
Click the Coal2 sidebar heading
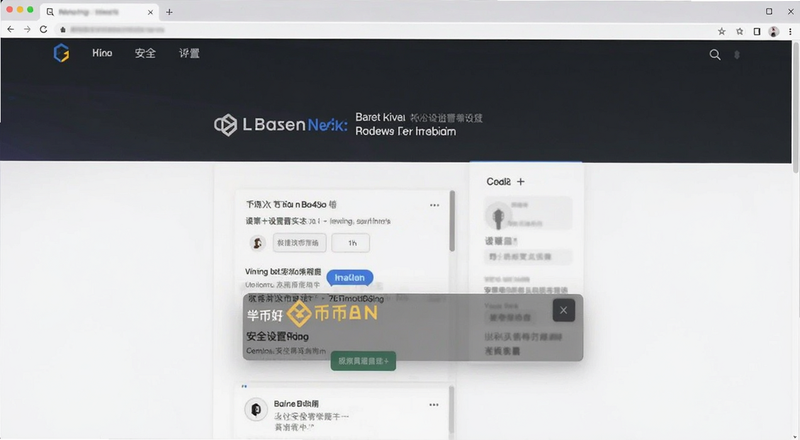point(498,182)
